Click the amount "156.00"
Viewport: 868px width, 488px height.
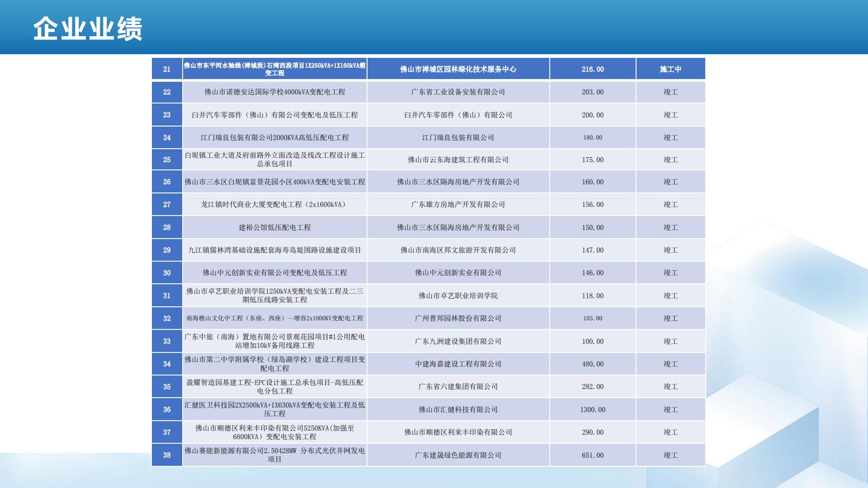pos(593,205)
